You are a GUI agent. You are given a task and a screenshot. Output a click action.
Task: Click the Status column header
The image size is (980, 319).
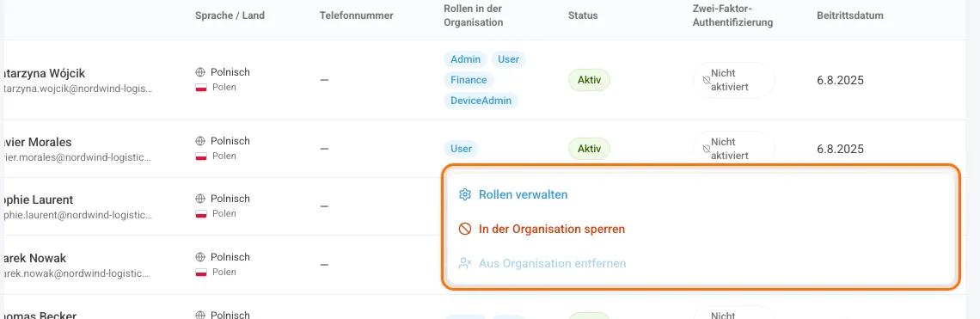(x=583, y=15)
